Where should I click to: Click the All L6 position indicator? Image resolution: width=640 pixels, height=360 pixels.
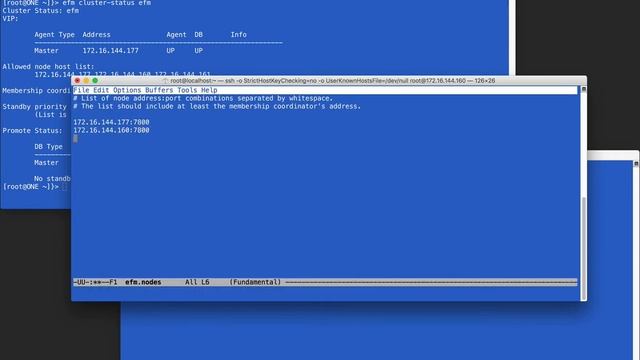(x=197, y=282)
